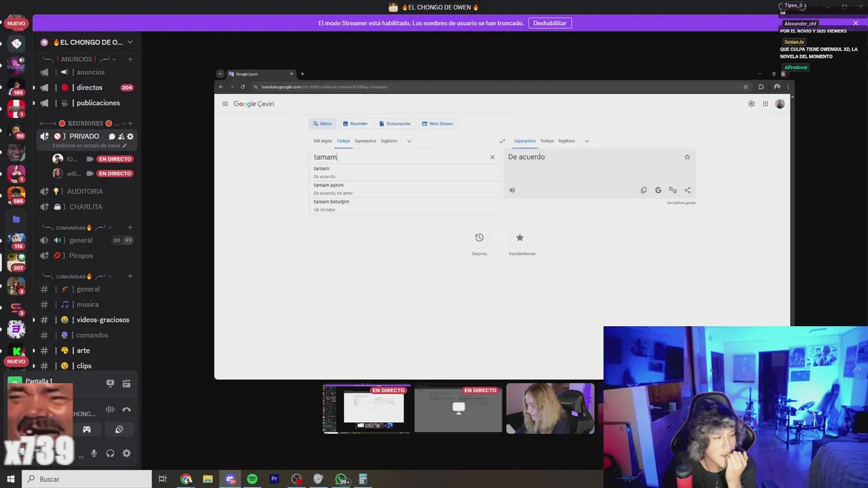The height and width of the screenshot is (488, 868).
Task: Open the arte text channel
Action: pyautogui.click(x=86, y=350)
